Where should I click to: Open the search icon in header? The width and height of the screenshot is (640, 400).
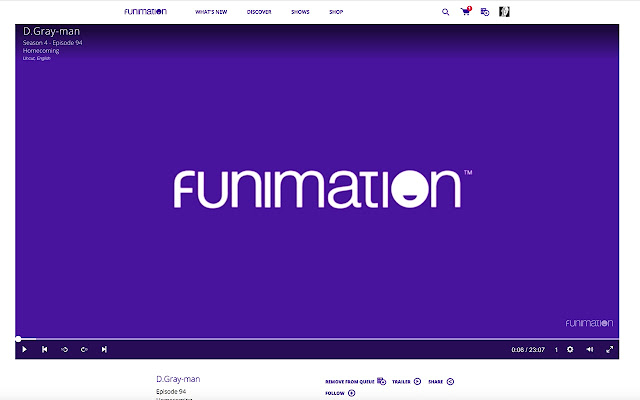[x=445, y=12]
